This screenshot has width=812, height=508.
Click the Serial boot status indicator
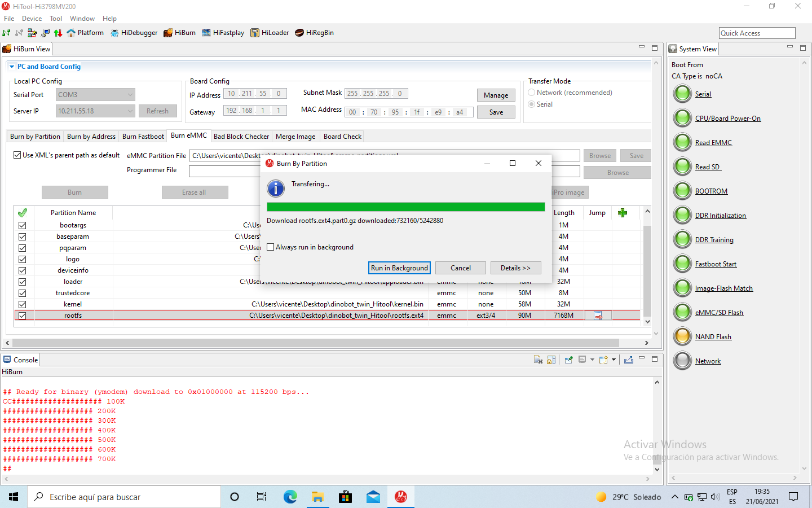pyautogui.click(x=682, y=94)
